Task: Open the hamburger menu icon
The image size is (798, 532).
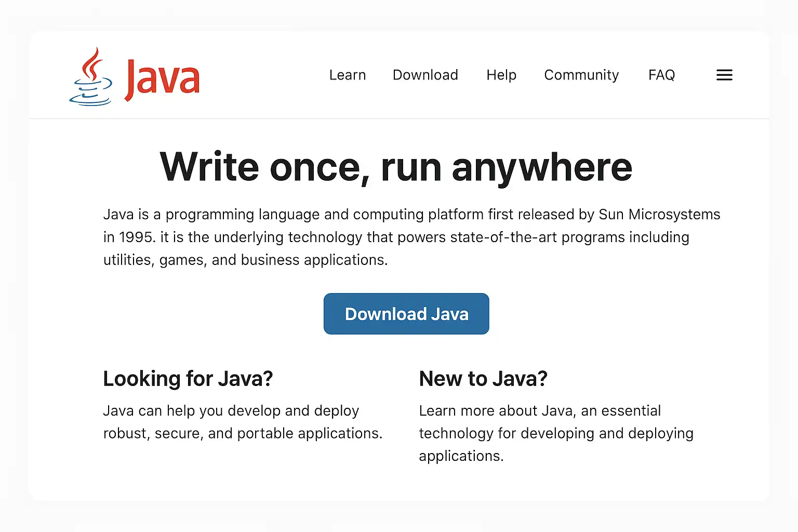Action: [724, 75]
